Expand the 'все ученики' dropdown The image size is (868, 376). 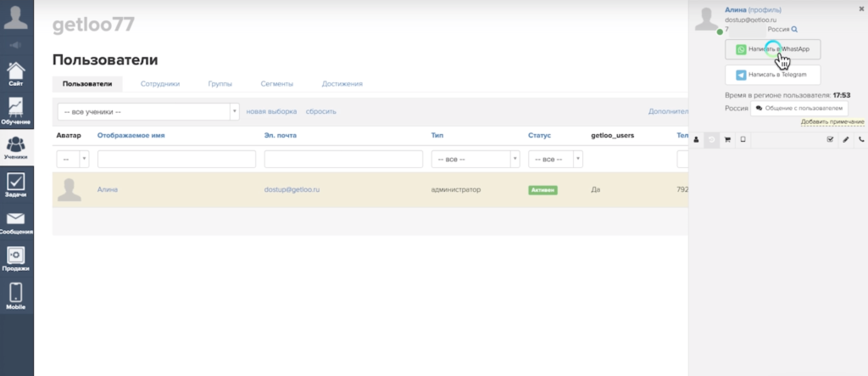(x=234, y=111)
